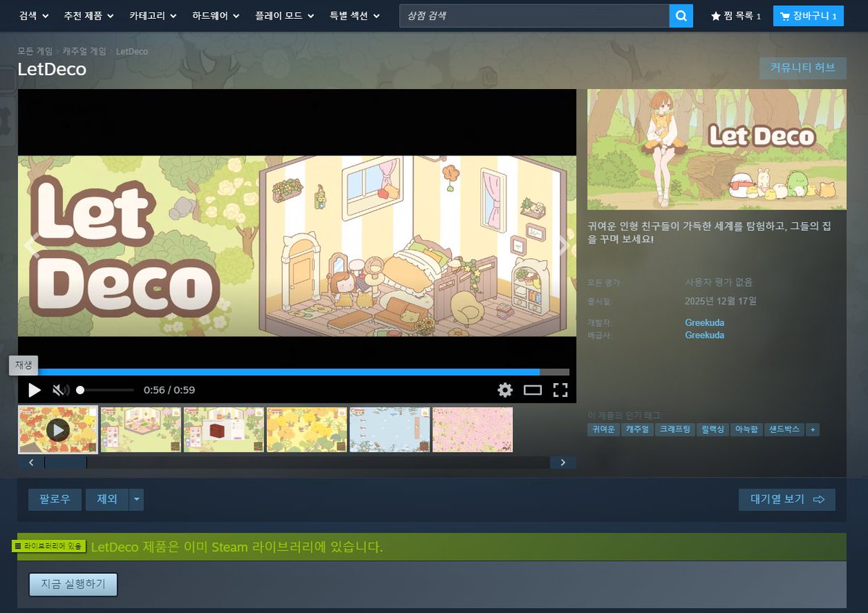The image size is (868, 613).
Task: Click the thumbnail strip right scroll arrow
Action: [563, 463]
